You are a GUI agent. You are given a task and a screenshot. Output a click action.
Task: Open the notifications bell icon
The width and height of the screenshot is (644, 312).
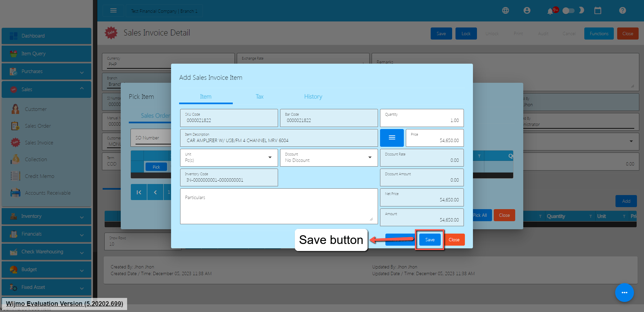tap(550, 11)
